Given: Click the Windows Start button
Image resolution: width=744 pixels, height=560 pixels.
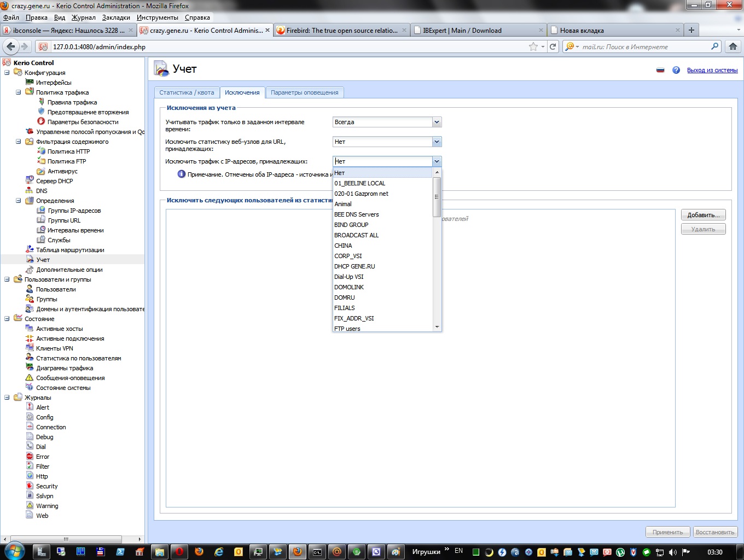Looking at the screenshot, I should (14, 551).
